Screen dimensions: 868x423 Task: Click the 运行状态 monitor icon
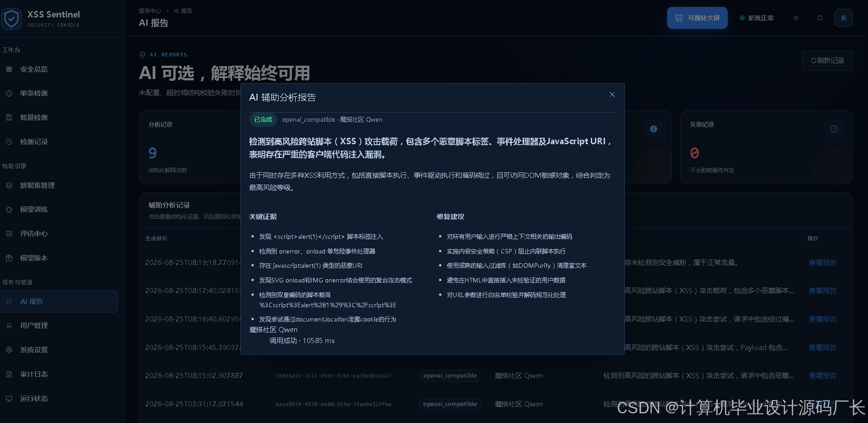(x=9, y=399)
